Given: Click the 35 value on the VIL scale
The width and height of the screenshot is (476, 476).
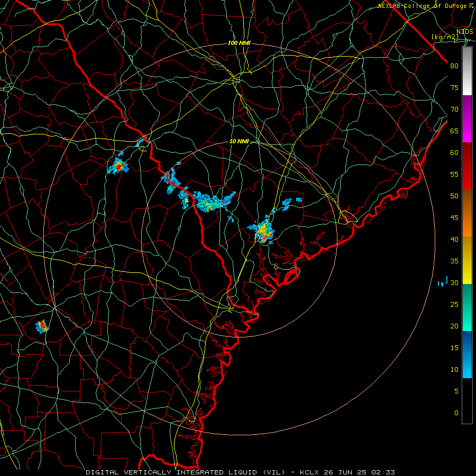Looking at the screenshot, I should [454, 261].
